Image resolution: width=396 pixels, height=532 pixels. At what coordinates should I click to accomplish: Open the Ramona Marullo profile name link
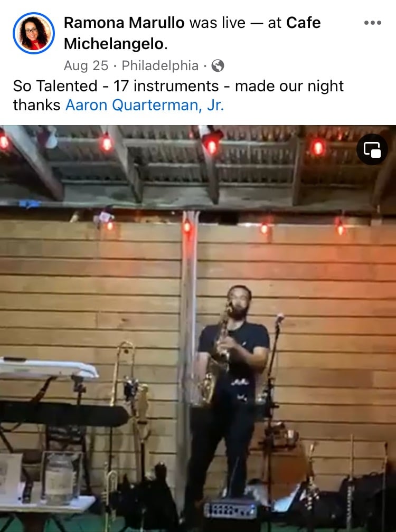[124, 23]
